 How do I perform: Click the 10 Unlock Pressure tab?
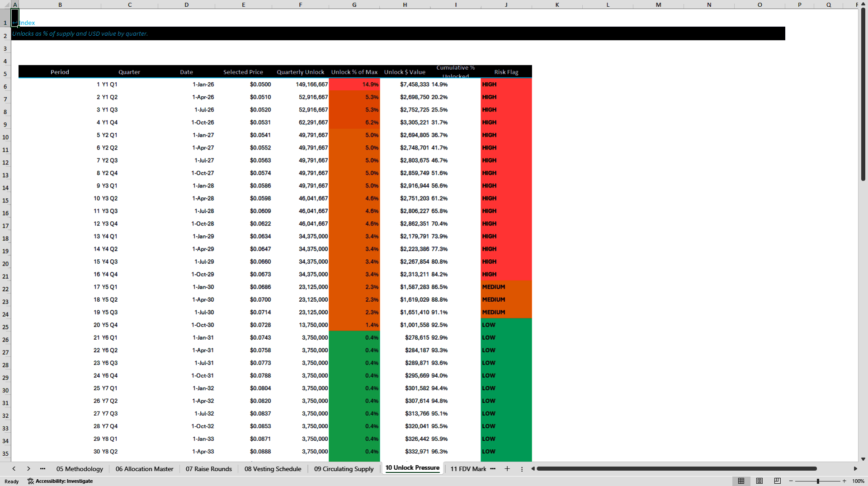pyautogui.click(x=412, y=468)
